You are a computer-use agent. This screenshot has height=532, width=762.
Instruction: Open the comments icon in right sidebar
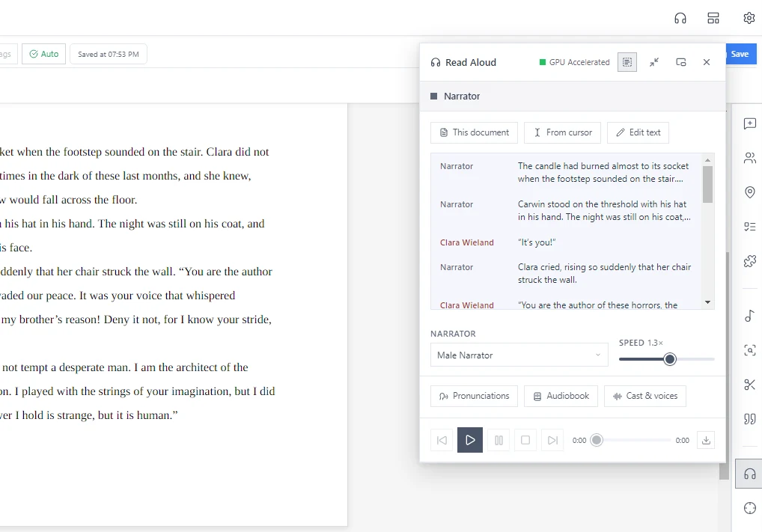click(750, 123)
